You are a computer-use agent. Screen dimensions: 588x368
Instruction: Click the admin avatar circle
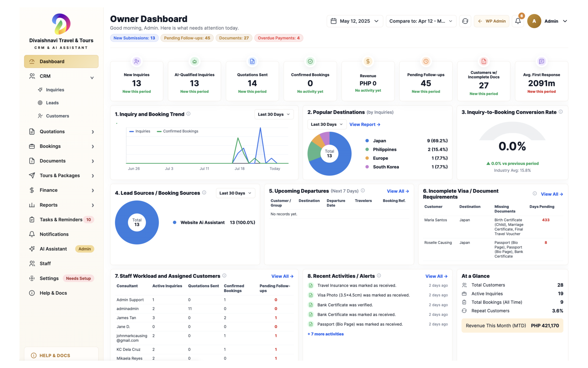click(x=534, y=21)
